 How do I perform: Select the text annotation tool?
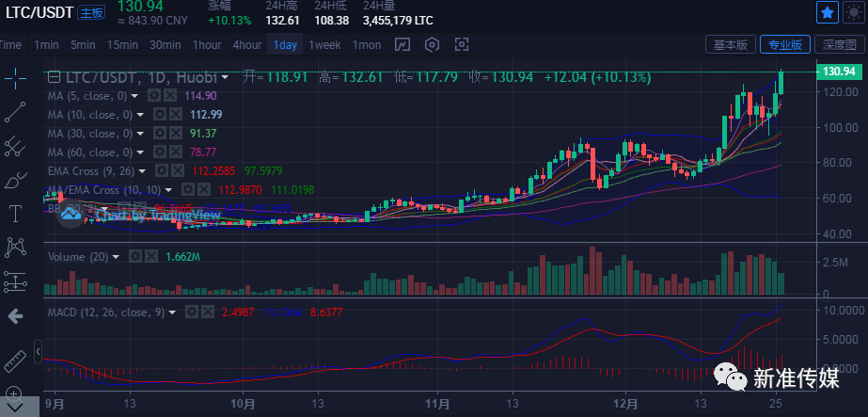click(15, 214)
